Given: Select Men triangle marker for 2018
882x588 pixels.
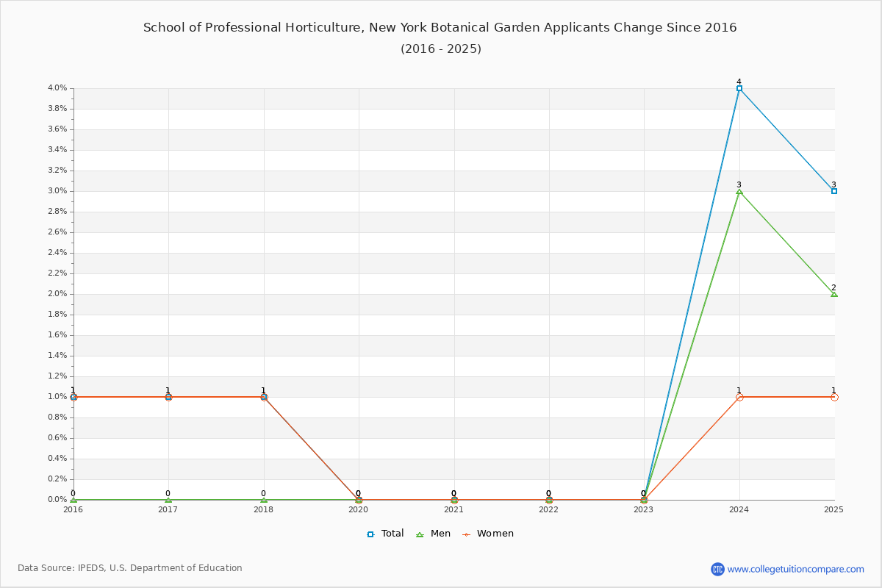Looking at the screenshot, I should coord(264,500).
